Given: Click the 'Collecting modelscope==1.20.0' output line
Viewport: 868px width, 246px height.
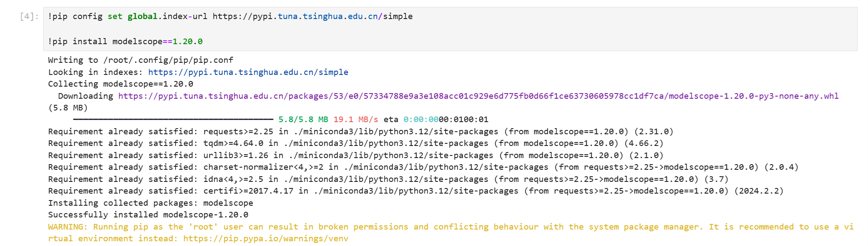Looking at the screenshot, I should [x=121, y=84].
